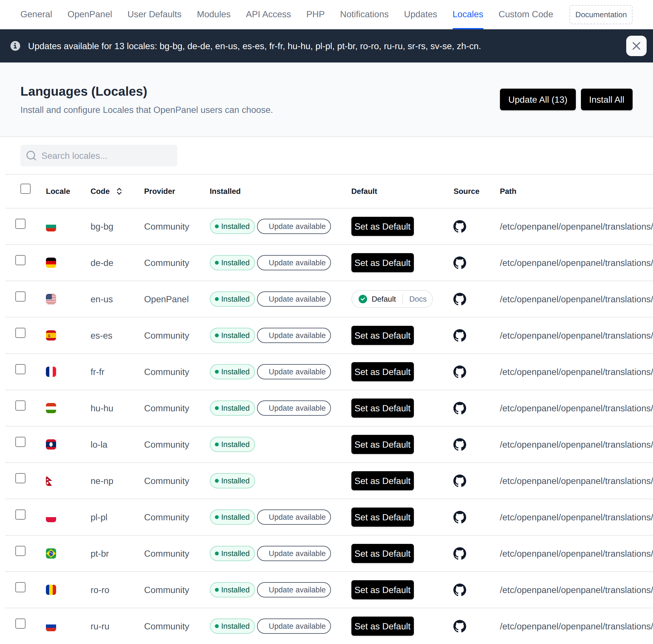Set ro-ro as default locale
Viewport: 653px width, 644px height.
point(382,589)
